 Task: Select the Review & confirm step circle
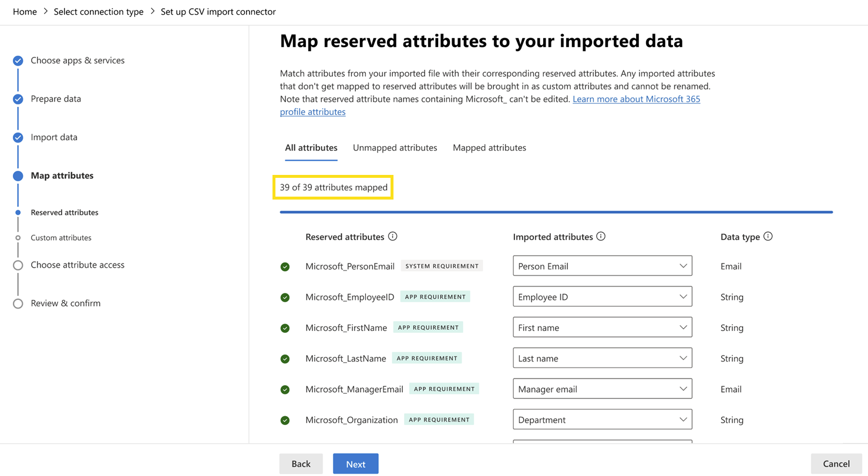[x=18, y=303]
